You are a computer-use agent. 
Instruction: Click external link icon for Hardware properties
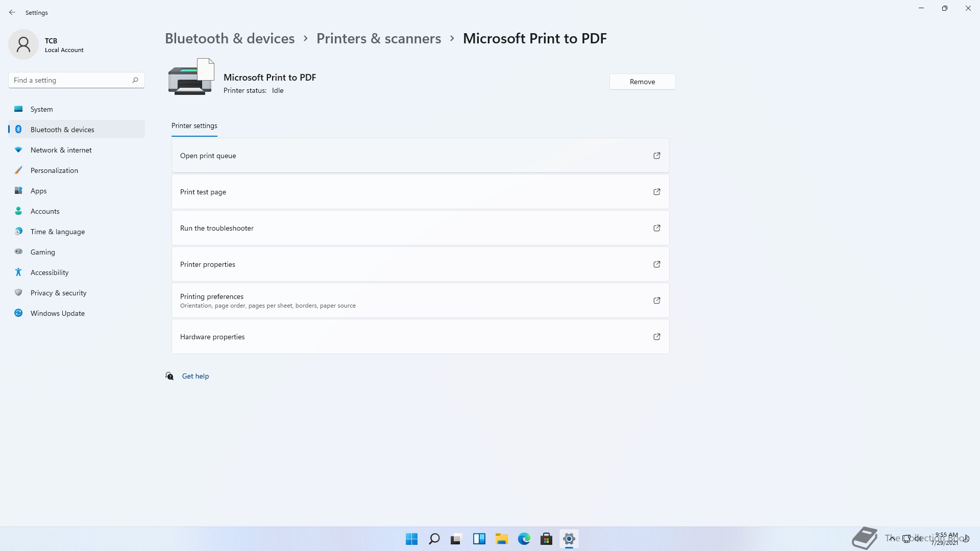click(657, 337)
